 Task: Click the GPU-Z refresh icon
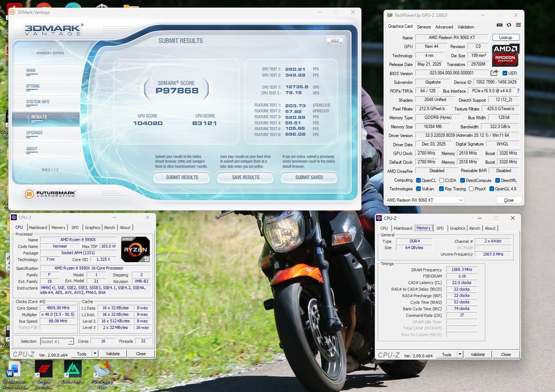coord(509,25)
